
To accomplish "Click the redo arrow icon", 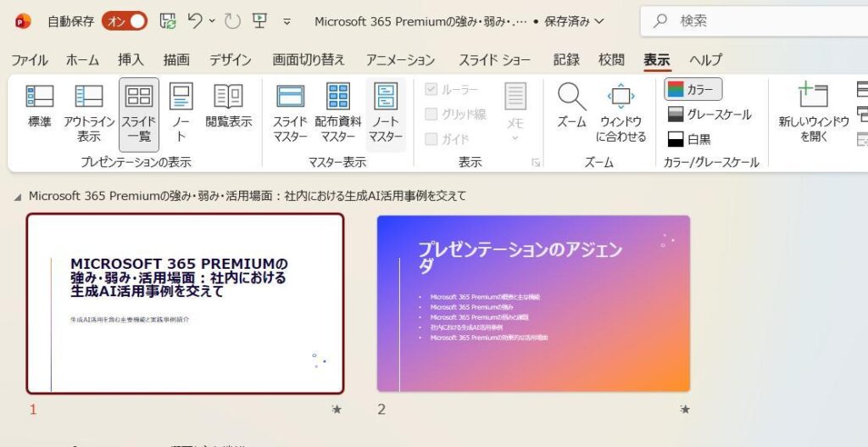I will [232, 21].
